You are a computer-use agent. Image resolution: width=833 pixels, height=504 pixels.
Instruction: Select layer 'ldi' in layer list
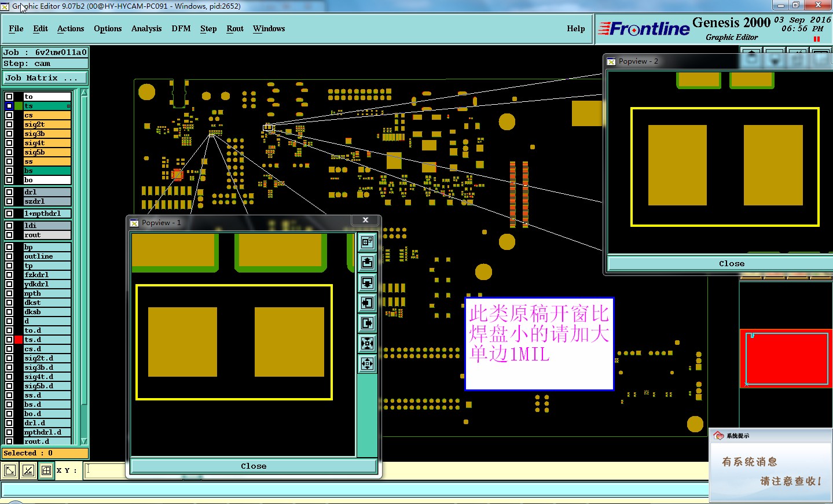point(47,226)
